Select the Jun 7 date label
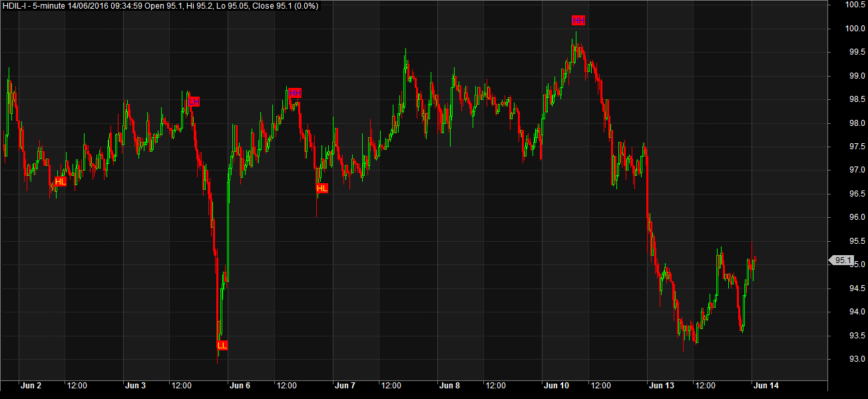 tap(345, 386)
